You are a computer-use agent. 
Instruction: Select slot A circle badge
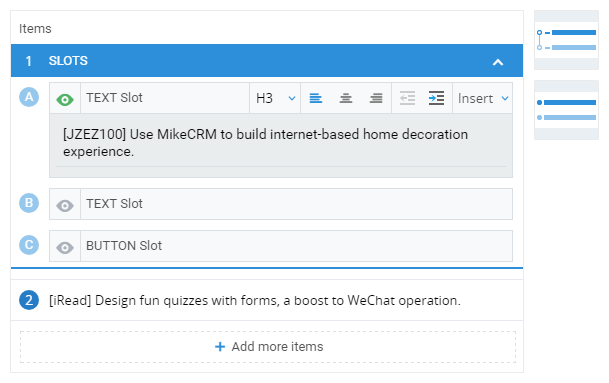(29, 97)
